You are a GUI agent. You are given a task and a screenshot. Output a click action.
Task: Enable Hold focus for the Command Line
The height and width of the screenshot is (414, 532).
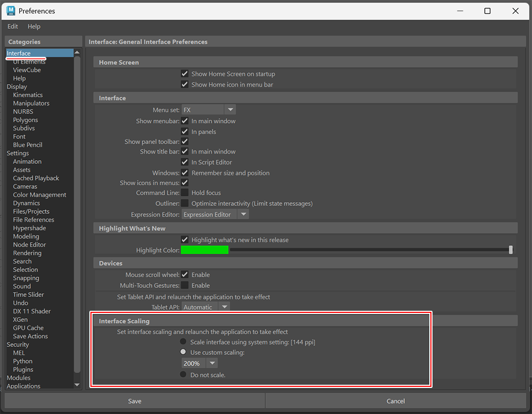(185, 192)
